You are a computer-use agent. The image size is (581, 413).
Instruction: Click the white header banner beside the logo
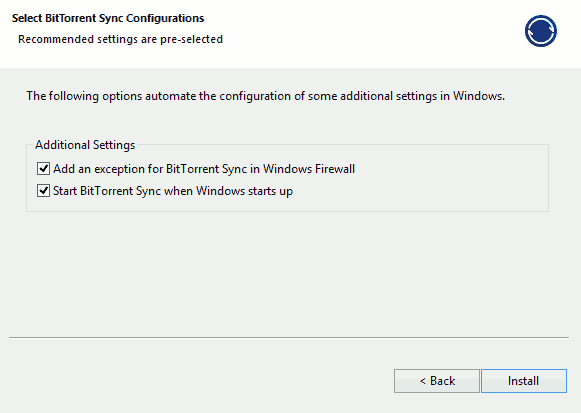(371, 33)
